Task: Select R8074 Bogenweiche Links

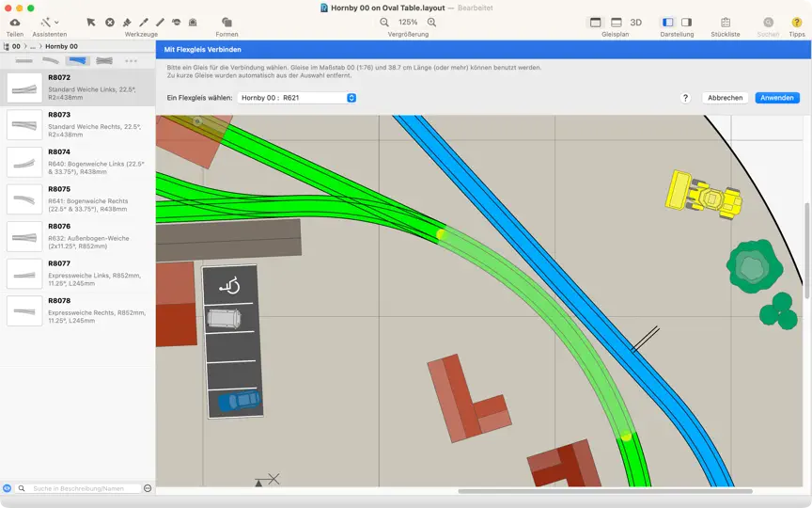Action: [x=78, y=162]
